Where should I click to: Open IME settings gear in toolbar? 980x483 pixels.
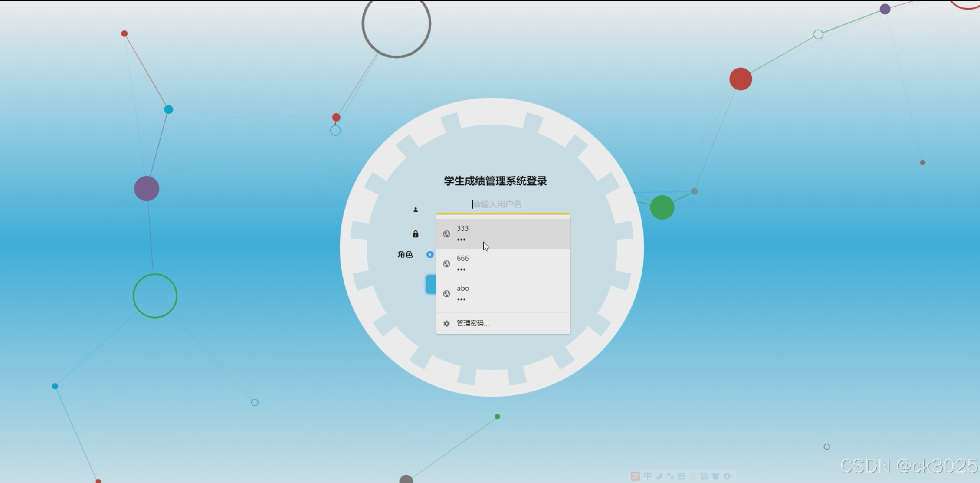point(727,476)
